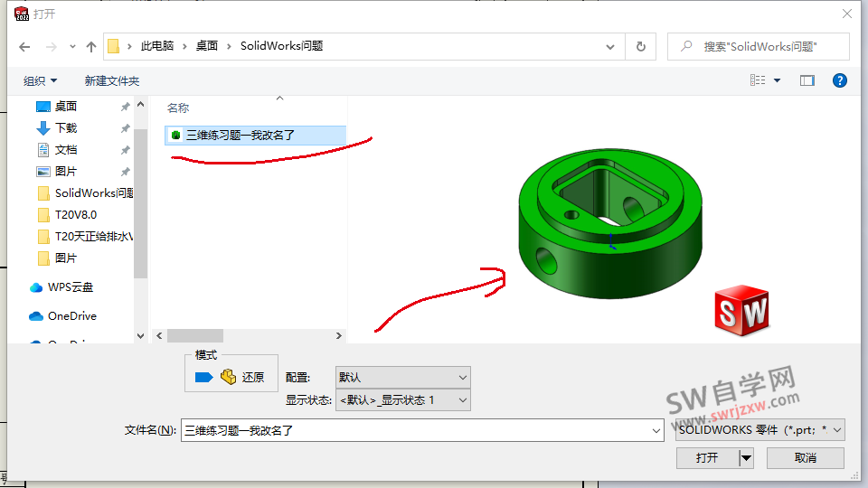Click the pin icon beside 桌面

126,107
